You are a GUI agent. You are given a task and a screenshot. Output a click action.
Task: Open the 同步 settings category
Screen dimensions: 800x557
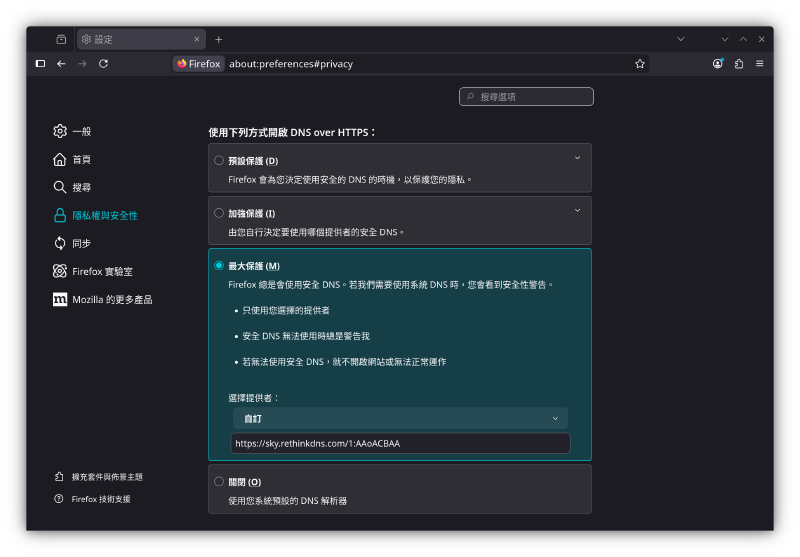[x=81, y=243]
